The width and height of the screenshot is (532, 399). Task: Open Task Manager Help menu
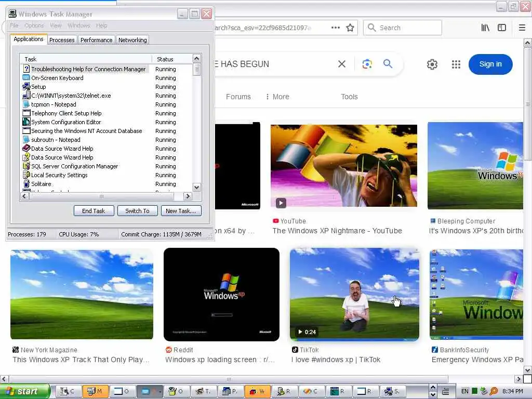click(101, 25)
